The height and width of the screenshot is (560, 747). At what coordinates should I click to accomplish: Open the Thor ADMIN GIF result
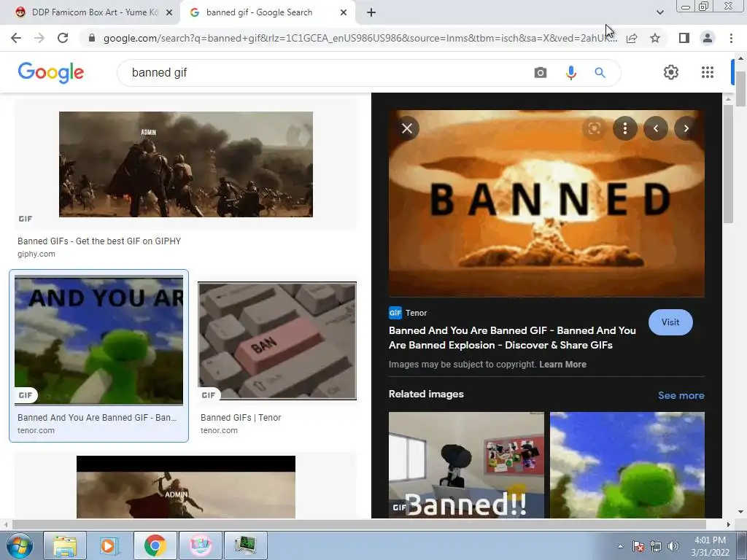[186, 486]
